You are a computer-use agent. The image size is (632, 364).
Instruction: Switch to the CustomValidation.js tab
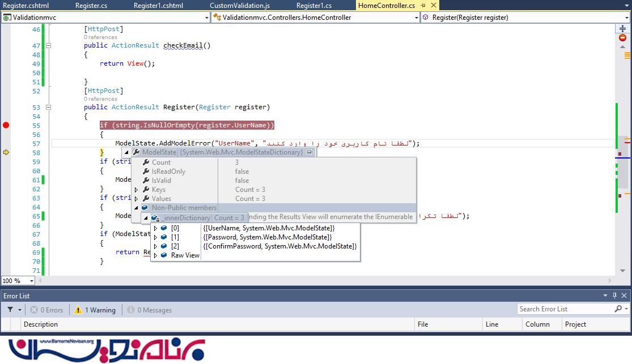[x=240, y=6]
